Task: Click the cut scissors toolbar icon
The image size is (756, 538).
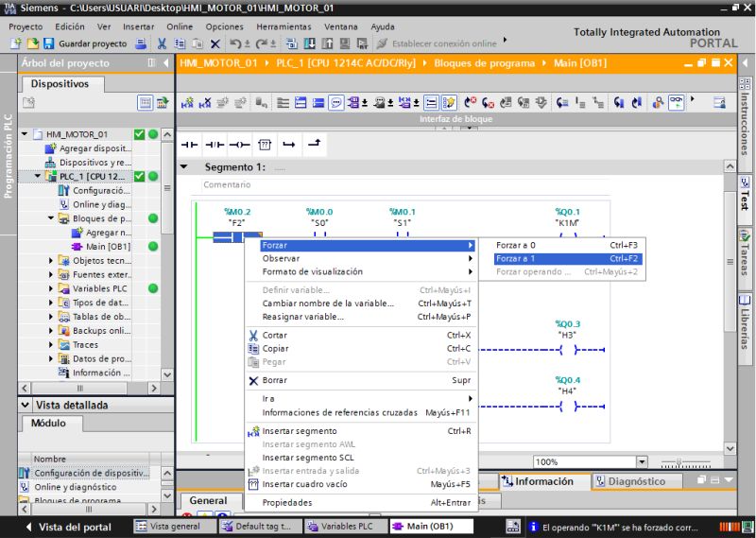Action: 162,43
